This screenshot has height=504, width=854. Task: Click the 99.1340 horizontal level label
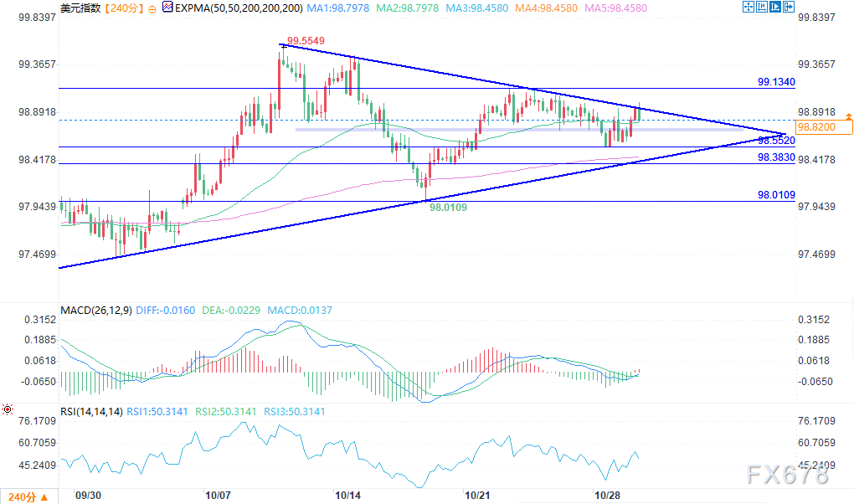775,82
